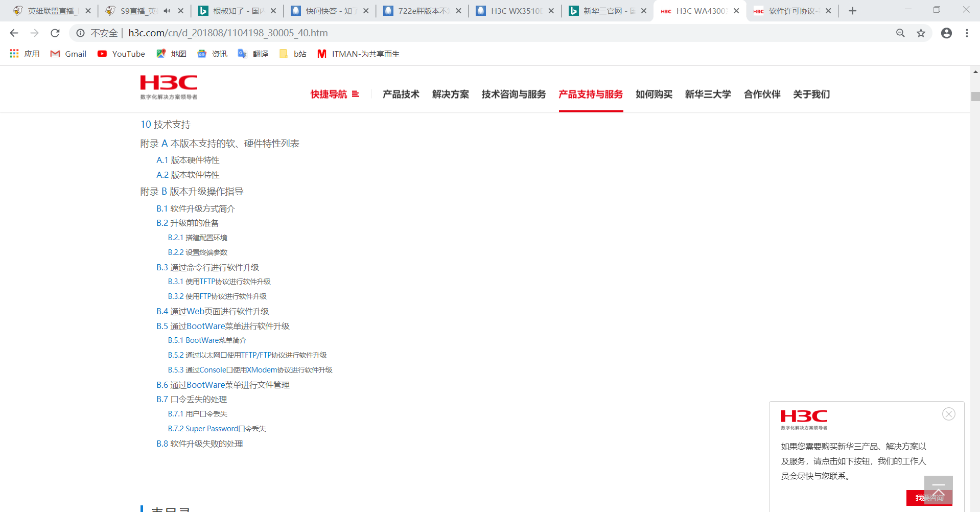This screenshot has width=980, height=512.
Task: Open the Chrome three-dot menu
Action: (x=967, y=33)
